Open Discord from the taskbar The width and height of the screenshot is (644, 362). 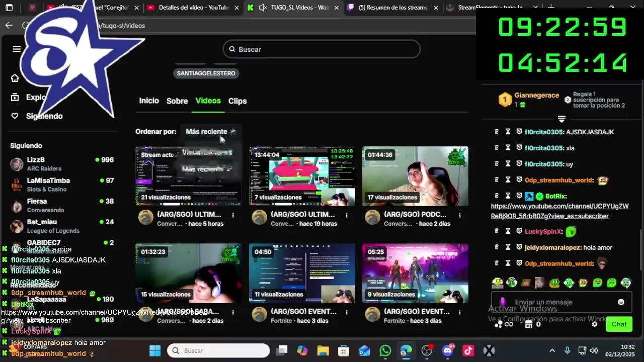[447, 350]
